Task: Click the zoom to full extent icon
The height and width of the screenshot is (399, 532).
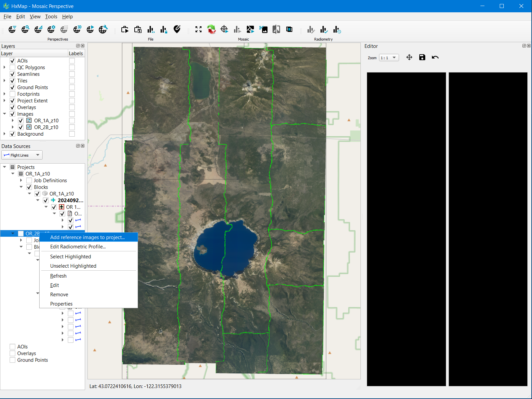Action: pos(199,30)
